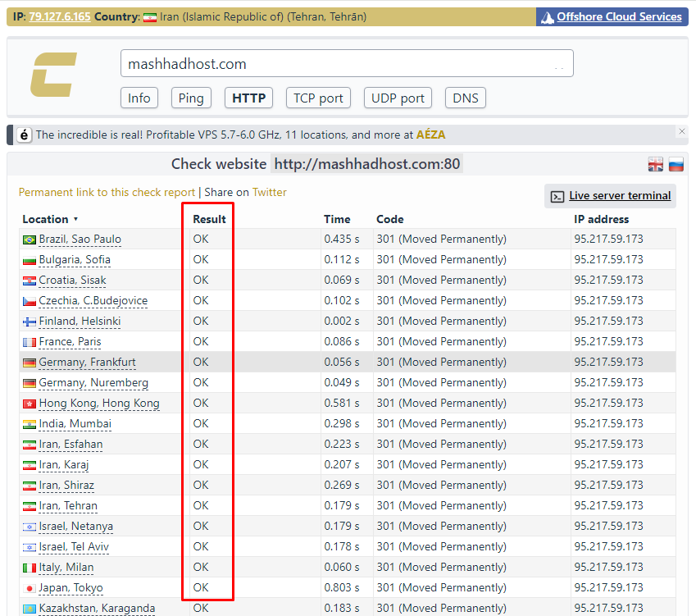Select the Ping check tab

[191, 98]
